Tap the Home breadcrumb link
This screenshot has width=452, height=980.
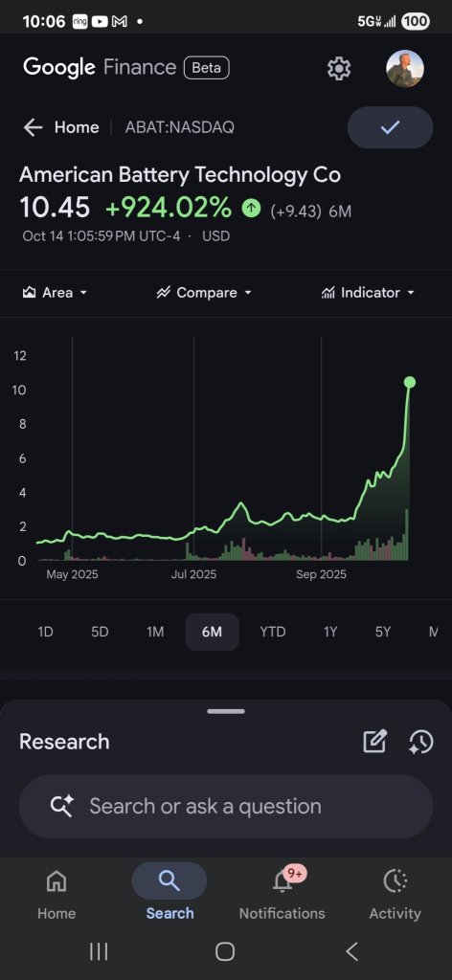77,127
